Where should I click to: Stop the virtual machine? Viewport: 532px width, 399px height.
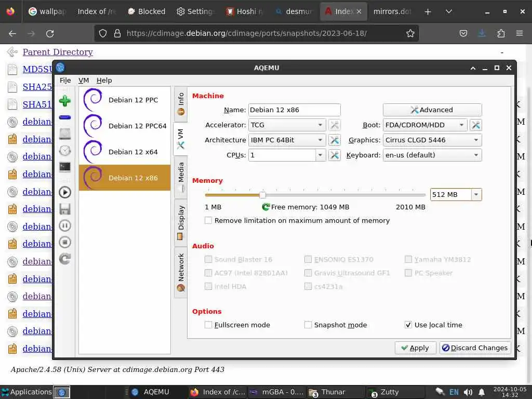65,242
